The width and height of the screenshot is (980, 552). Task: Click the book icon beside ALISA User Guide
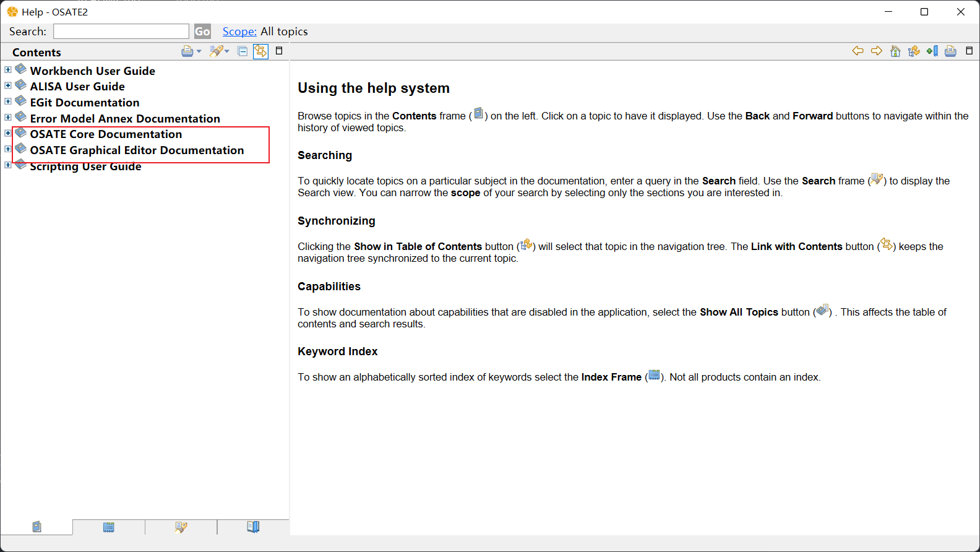click(x=21, y=85)
